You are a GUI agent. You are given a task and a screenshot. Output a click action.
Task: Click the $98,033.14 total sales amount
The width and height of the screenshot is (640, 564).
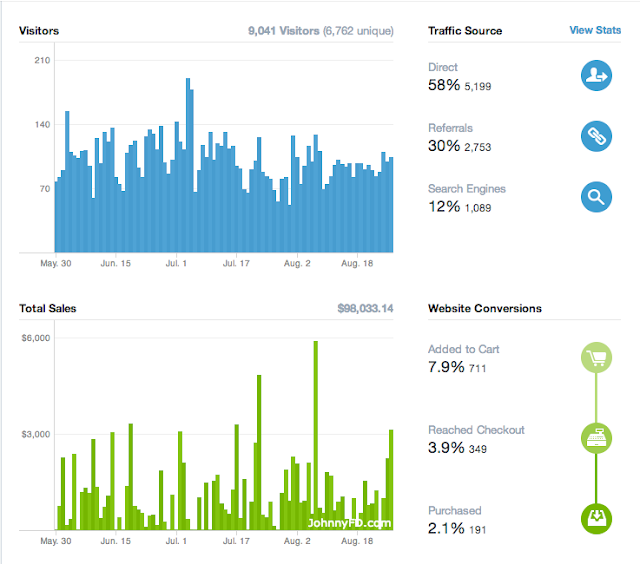pos(365,309)
